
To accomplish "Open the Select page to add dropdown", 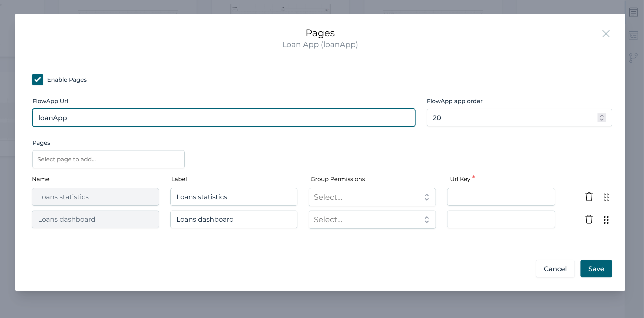I will click(108, 159).
